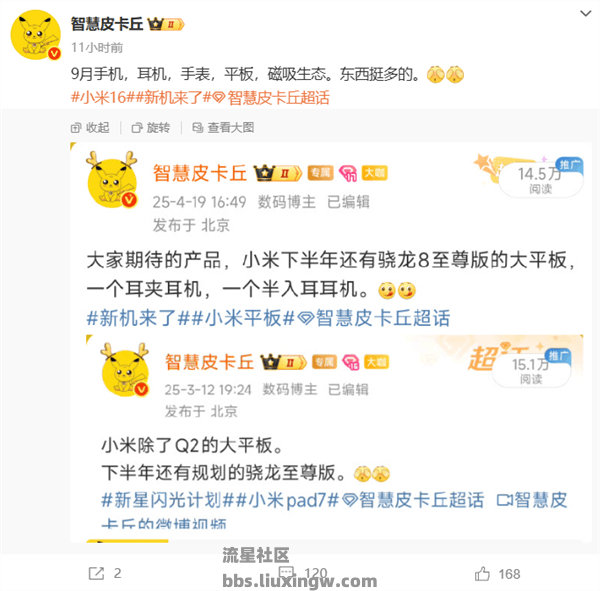Click the 14.5万 阅读 view count badge
Screen dimensions: 600x591
pyautogui.click(x=541, y=180)
